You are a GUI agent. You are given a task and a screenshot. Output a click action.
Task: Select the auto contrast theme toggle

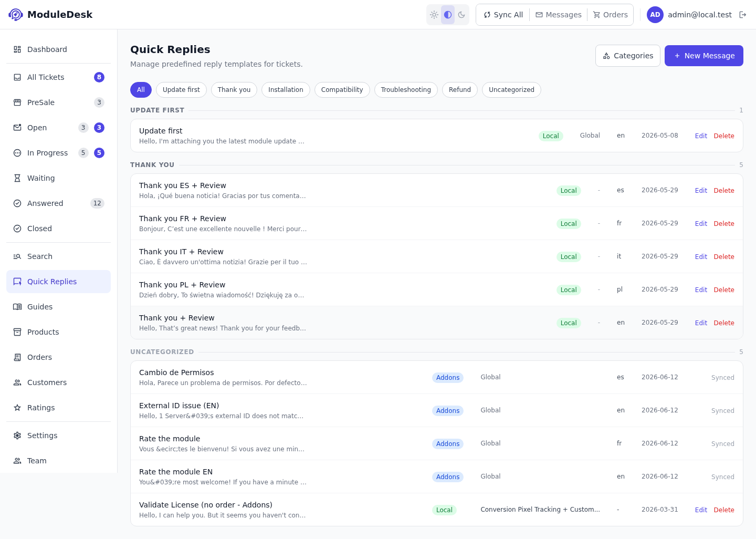[x=448, y=15]
